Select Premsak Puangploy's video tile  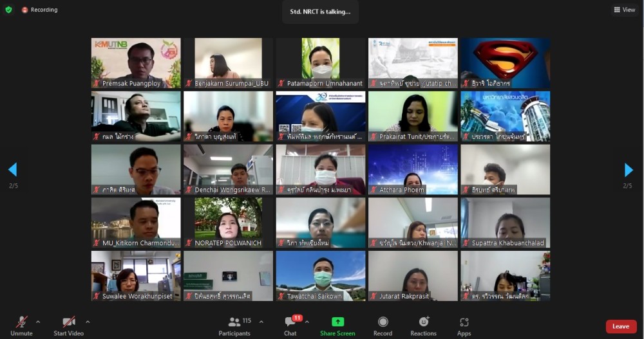pos(136,62)
